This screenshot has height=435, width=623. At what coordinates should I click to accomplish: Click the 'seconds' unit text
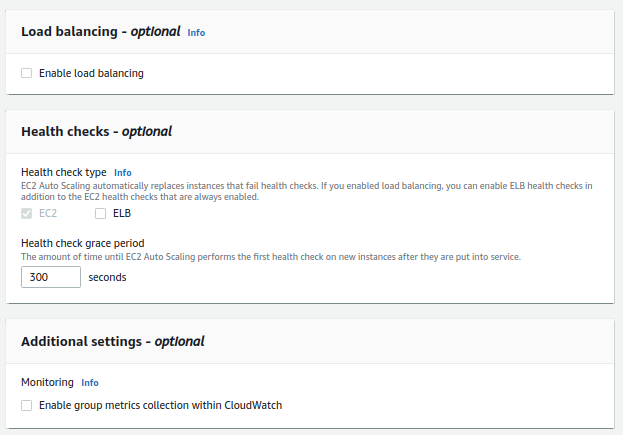point(108,277)
